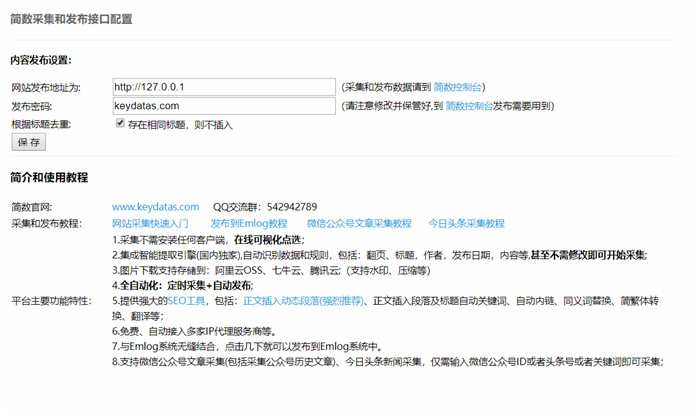Click the SEO工具 link

[188, 300]
